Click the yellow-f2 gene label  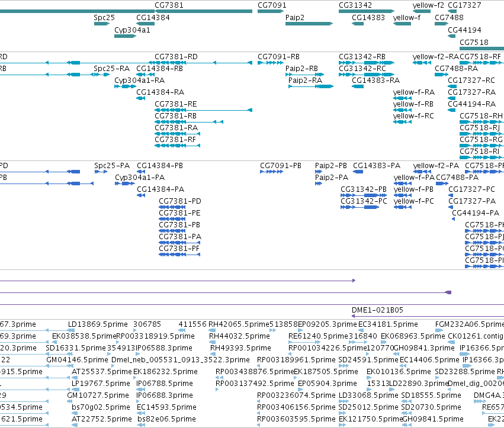tap(428, 5)
